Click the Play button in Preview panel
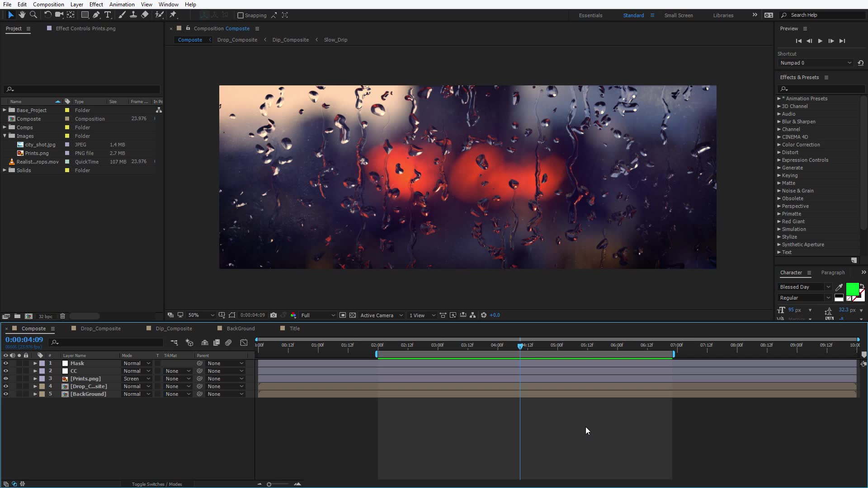Viewport: 868px width, 488px height. click(x=820, y=41)
